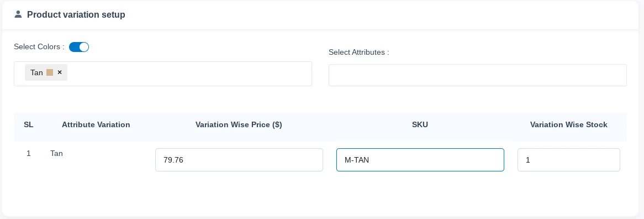Click the Attribute Variation column header
This screenshot has width=644, height=219.
(x=96, y=124)
